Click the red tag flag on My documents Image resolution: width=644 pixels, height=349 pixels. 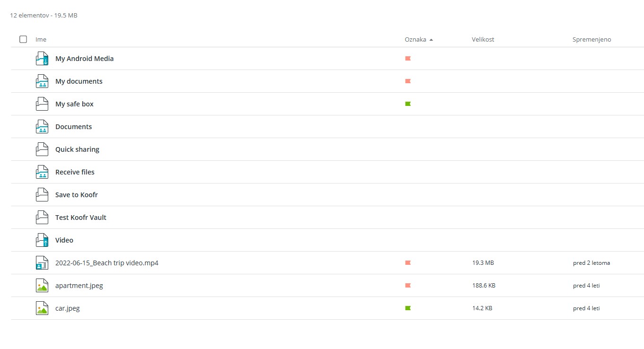click(x=408, y=81)
